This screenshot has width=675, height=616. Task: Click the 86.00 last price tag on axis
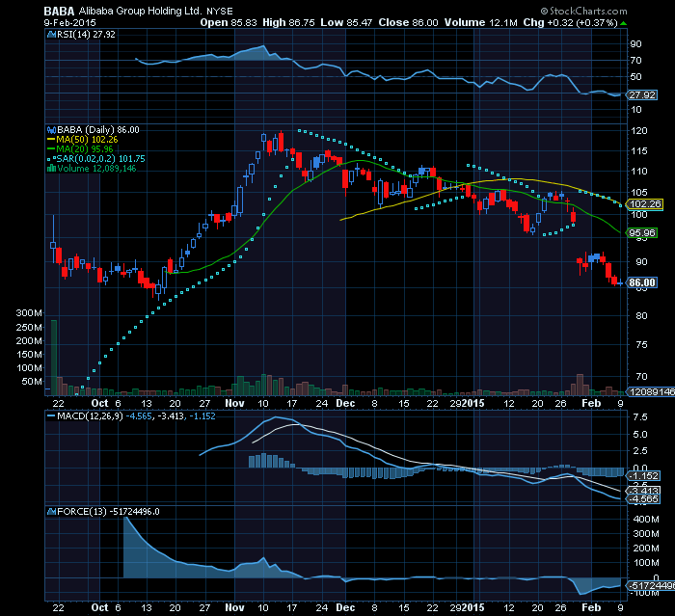click(642, 282)
